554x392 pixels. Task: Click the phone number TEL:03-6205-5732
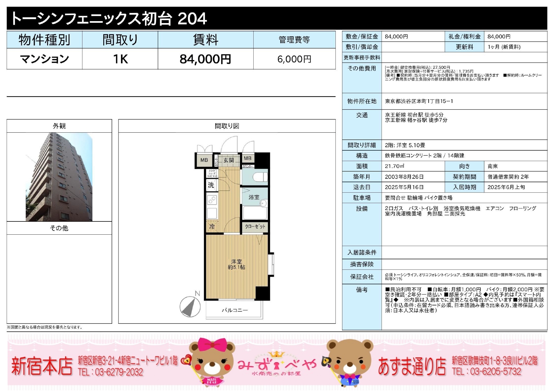click(486, 371)
